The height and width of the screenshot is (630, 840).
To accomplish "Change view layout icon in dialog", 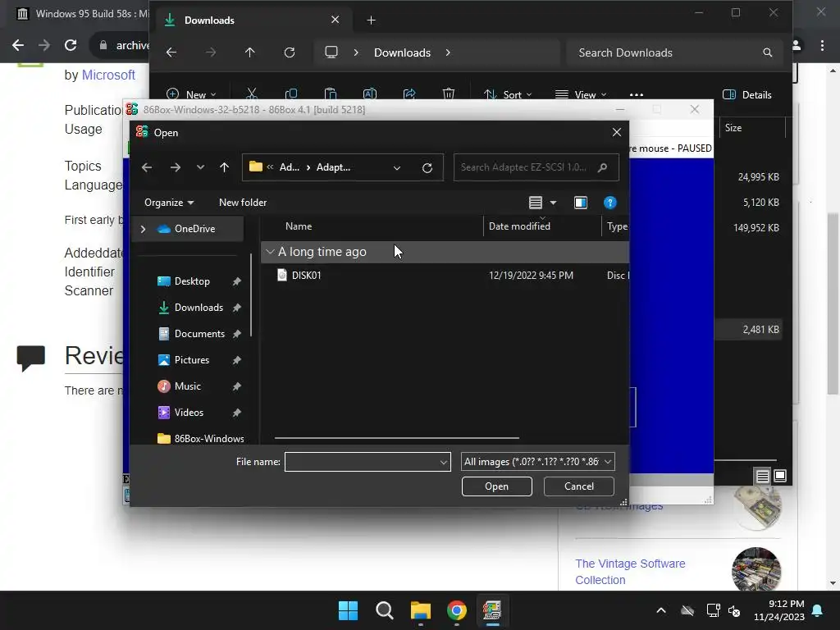I will point(535,203).
